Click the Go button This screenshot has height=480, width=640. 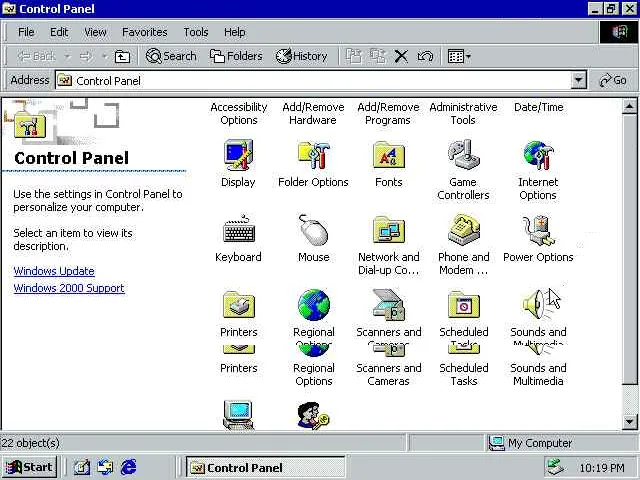(x=613, y=80)
